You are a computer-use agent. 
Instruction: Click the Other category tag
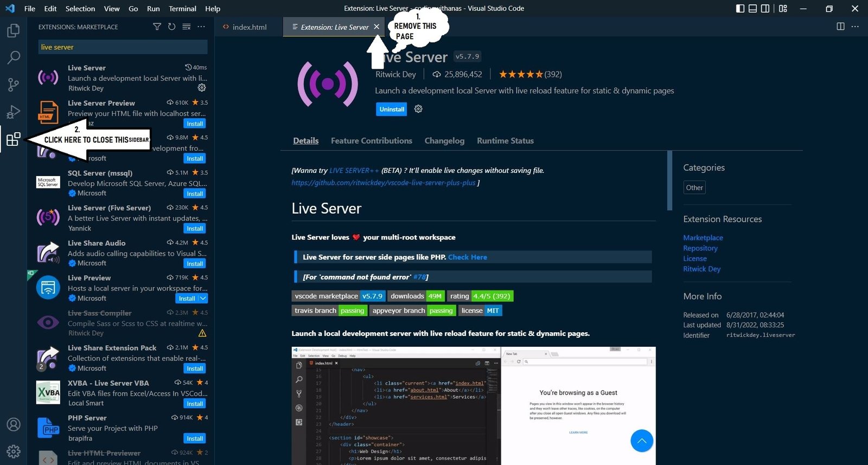pyautogui.click(x=694, y=188)
